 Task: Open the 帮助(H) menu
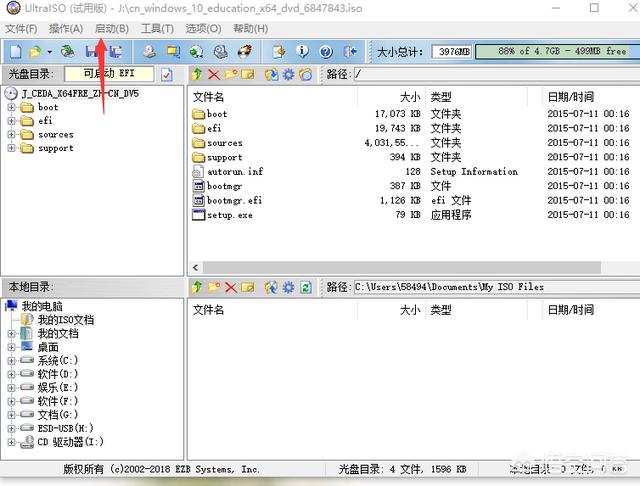click(x=251, y=29)
